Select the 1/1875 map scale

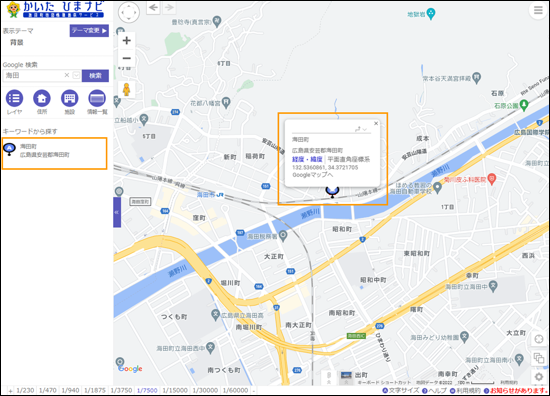(x=95, y=390)
